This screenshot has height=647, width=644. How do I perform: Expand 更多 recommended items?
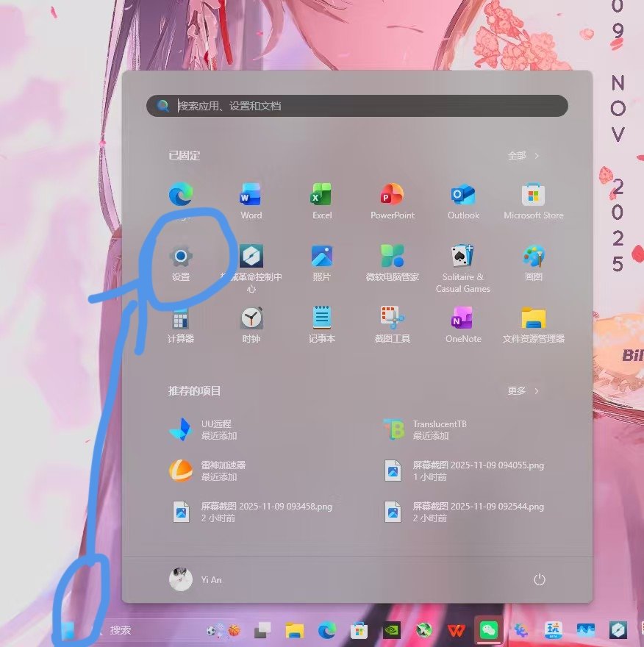523,390
